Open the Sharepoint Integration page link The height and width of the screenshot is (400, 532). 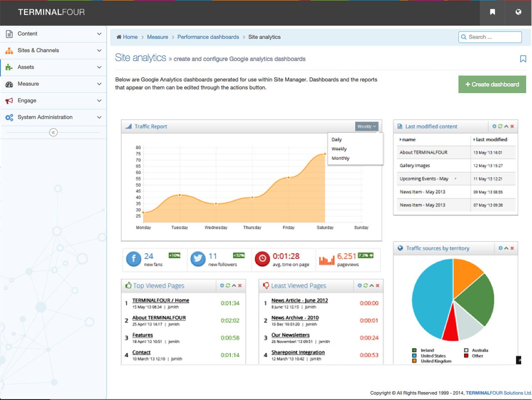tap(298, 352)
